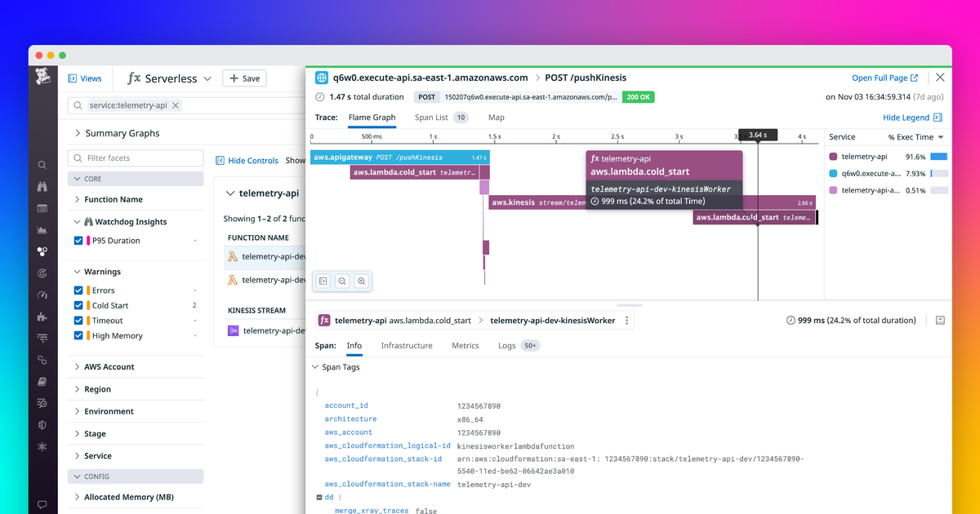Uncheck the Cold Start checkbox
The height and width of the screenshot is (514, 980).
click(78, 305)
